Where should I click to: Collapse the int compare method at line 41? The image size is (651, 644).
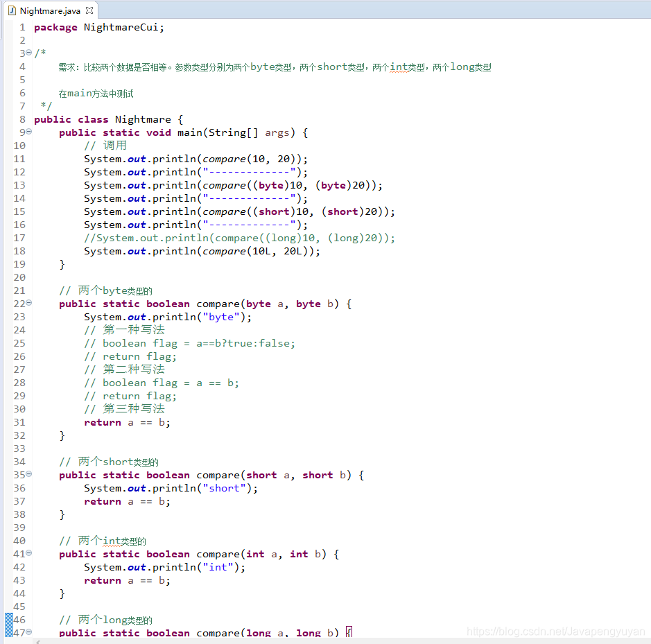pos(28,553)
